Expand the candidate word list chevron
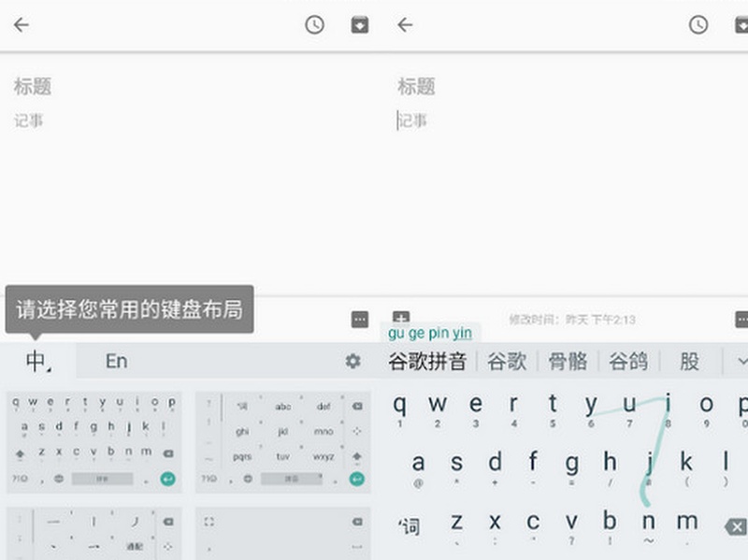This screenshot has height=560, width=748. pos(741,362)
